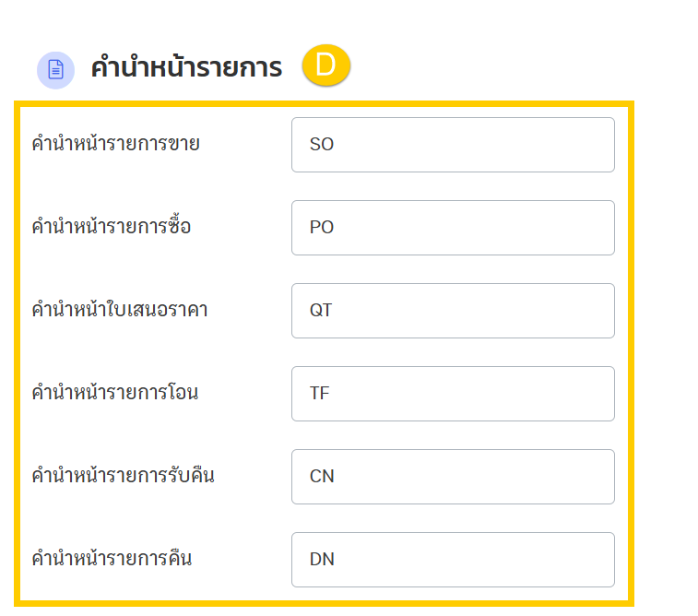Focus the คำนำหน้ารายการคืน input field

(453, 560)
